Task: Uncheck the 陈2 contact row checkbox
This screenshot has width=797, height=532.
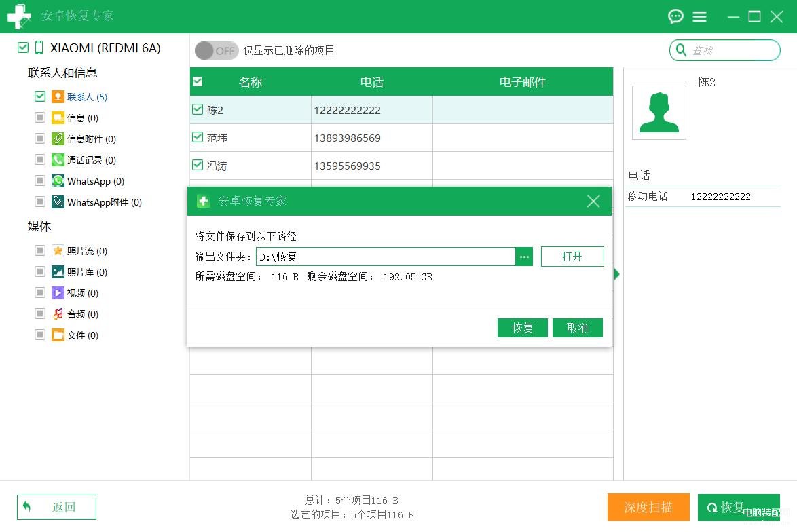Action: (x=198, y=109)
